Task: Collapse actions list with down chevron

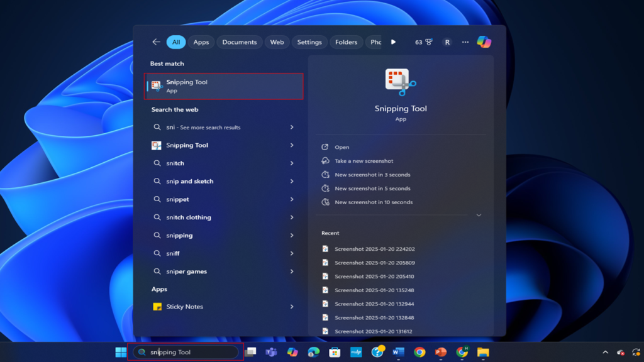Action: tap(479, 215)
